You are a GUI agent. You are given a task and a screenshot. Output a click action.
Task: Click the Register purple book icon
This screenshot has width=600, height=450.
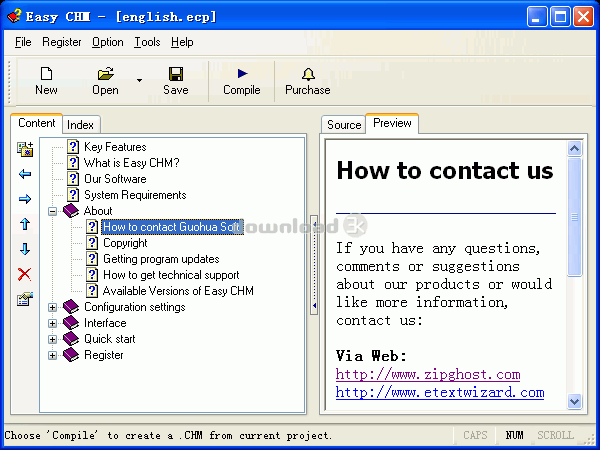click(x=71, y=355)
